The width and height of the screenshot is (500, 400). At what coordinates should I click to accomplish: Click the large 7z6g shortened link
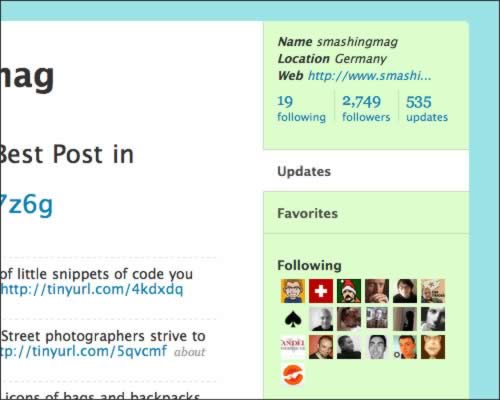26,204
